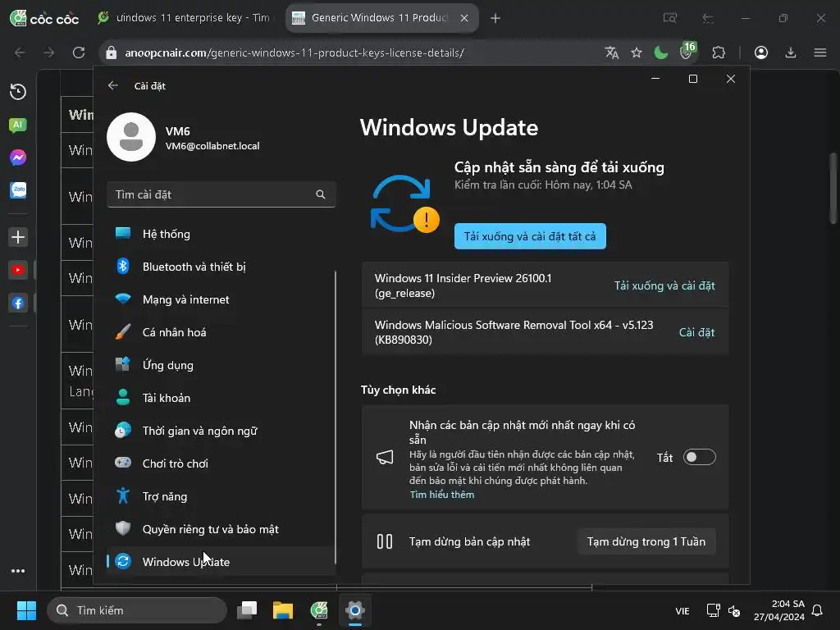Reload the anoopcnair.com page

tap(79, 52)
